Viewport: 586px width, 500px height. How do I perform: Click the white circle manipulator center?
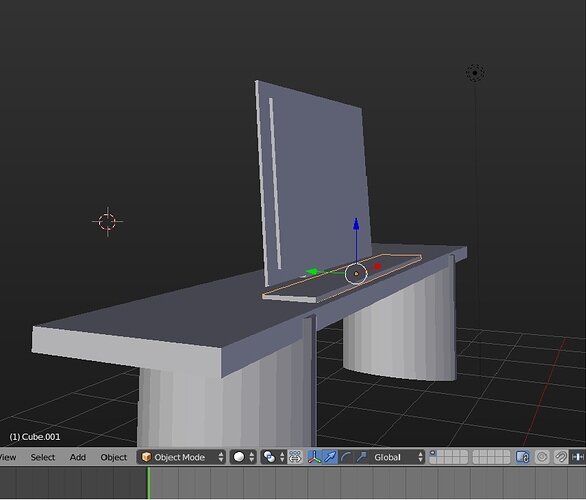click(356, 274)
